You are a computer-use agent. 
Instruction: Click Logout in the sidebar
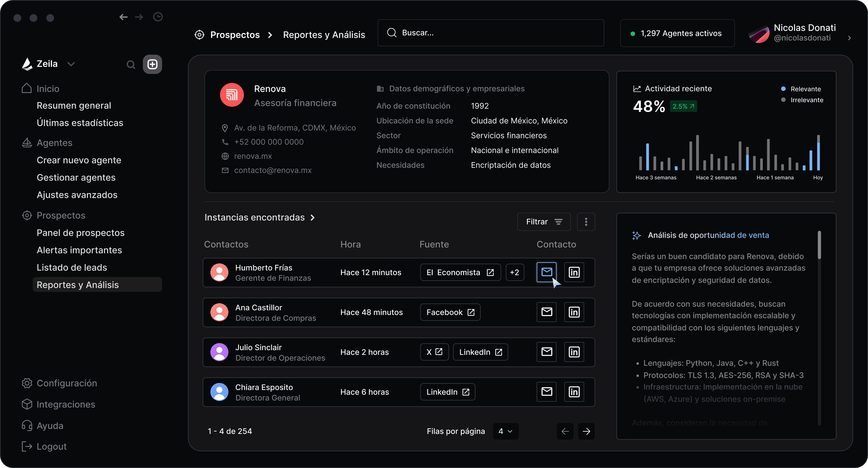[44, 446]
